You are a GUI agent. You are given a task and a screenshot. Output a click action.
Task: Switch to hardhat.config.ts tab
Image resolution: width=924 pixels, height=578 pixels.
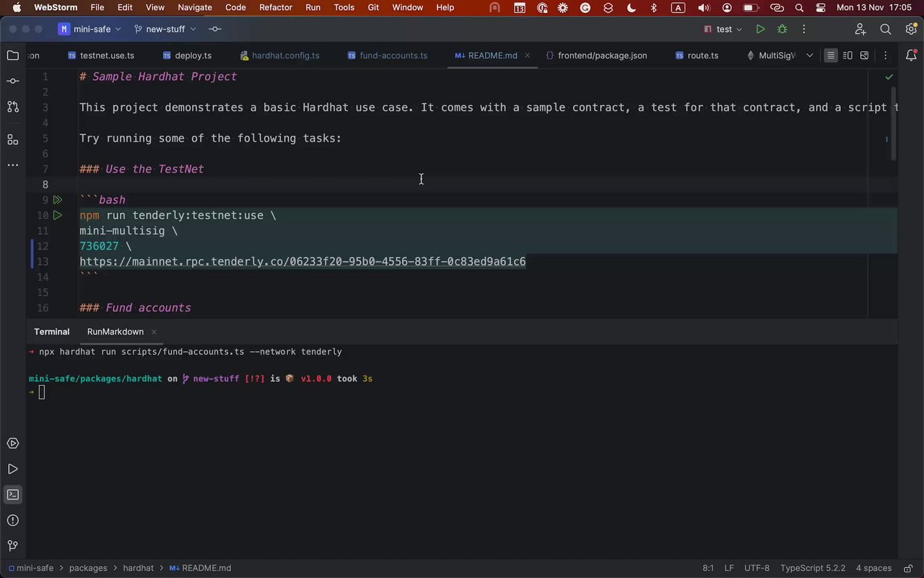pos(279,56)
